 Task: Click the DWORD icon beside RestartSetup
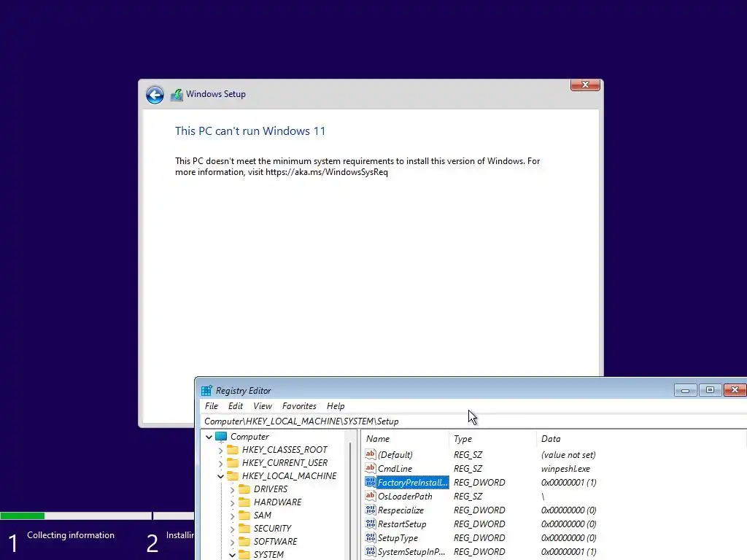[x=370, y=524]
